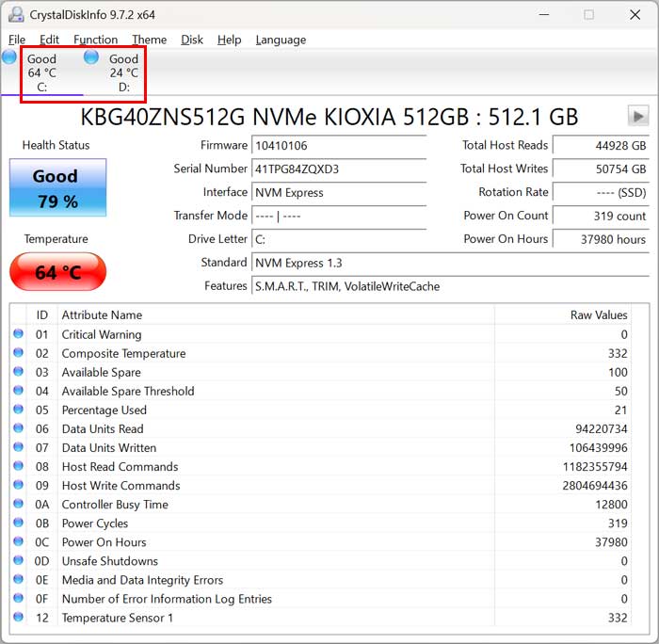Open the Edit menu
Viewport: 659px width, 644px height.
pos(49,40)
